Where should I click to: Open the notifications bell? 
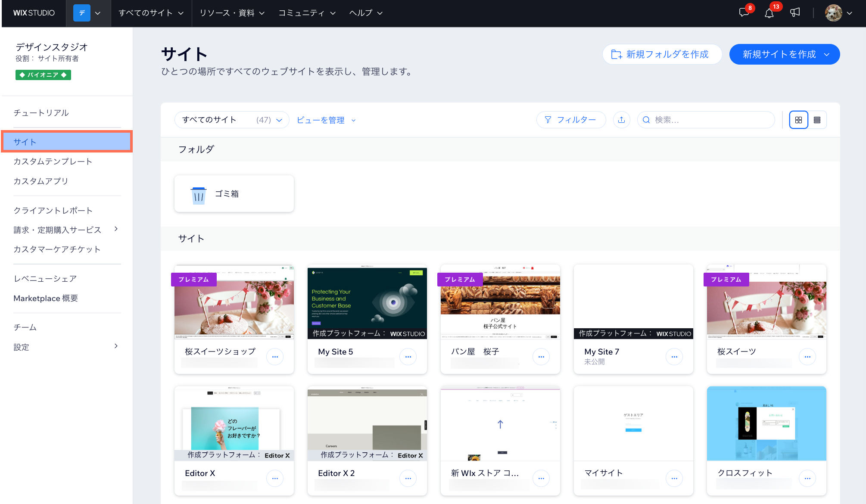pos(769,13)
